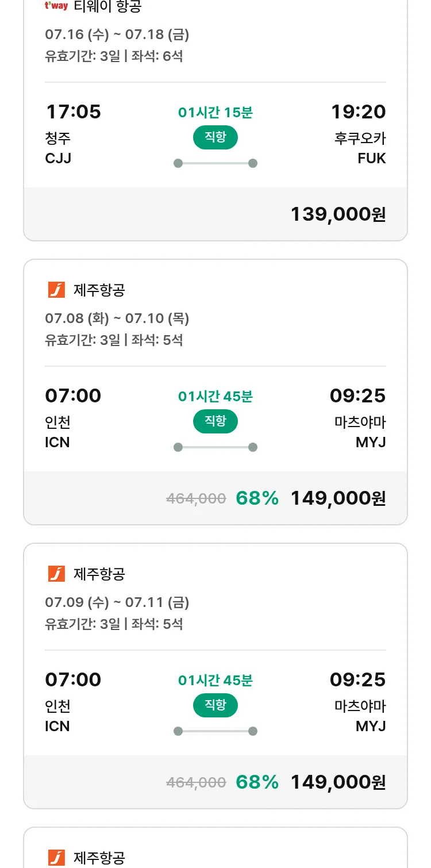Select the 149,000원 fare for 07.09 flight

pos(338,782)
